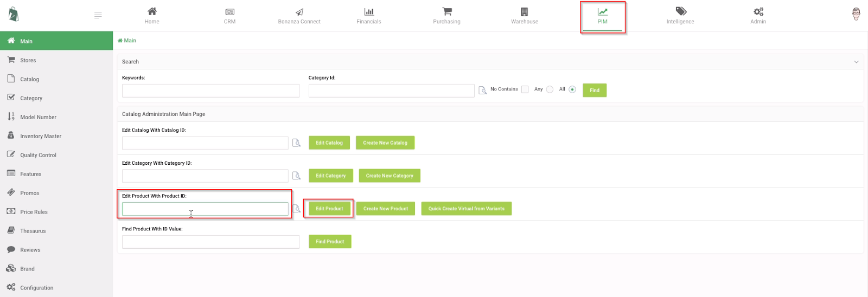This screenshot has height=297, width=868.
Task: Open the user avatar menu
Action: tap(856, 14)
